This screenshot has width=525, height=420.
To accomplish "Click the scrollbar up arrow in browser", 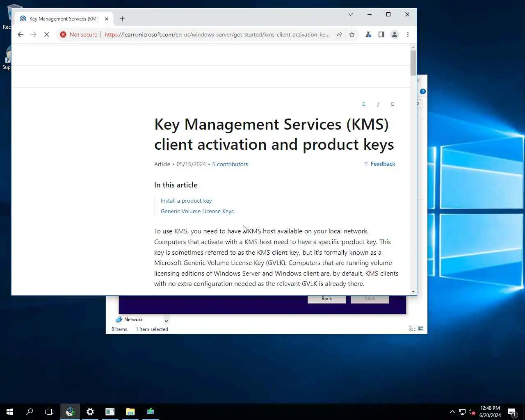I will [413, 47].
